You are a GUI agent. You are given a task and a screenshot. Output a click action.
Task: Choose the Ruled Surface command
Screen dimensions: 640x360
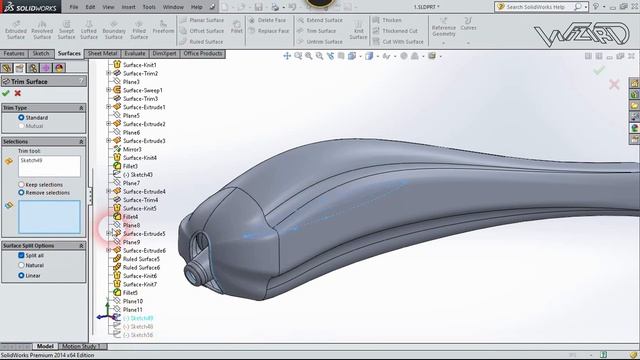pyautogui.click(x=201, y=42)
